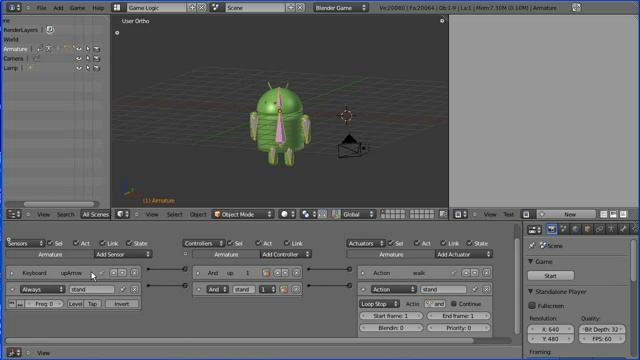Select the Armature data properties tab icon
The image size is (640, 360).
coord(611,229)
